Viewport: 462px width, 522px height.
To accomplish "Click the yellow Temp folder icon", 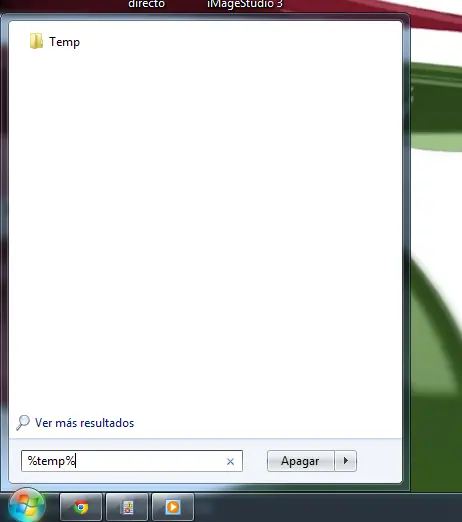I will 36,41.
